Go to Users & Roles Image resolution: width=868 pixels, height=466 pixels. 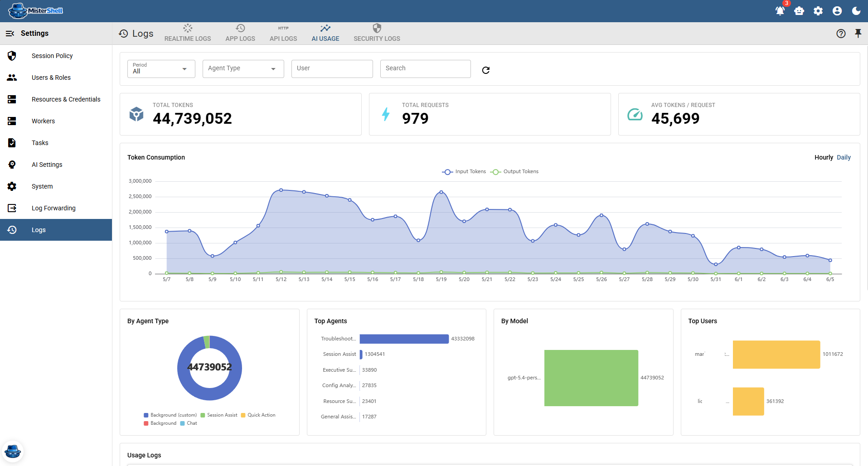click(56, 78)
